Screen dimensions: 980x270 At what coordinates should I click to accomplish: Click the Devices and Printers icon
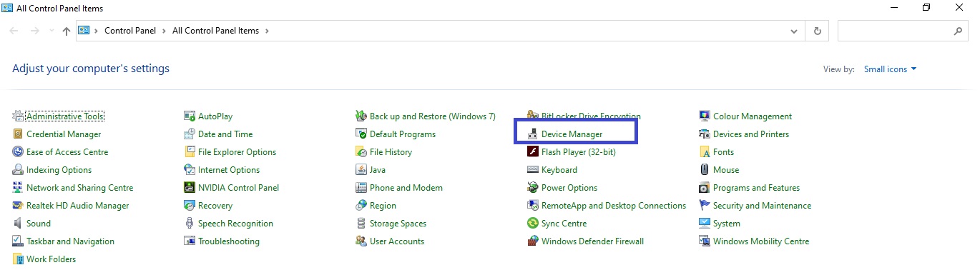pyautogui.click(x=705, y=134)
